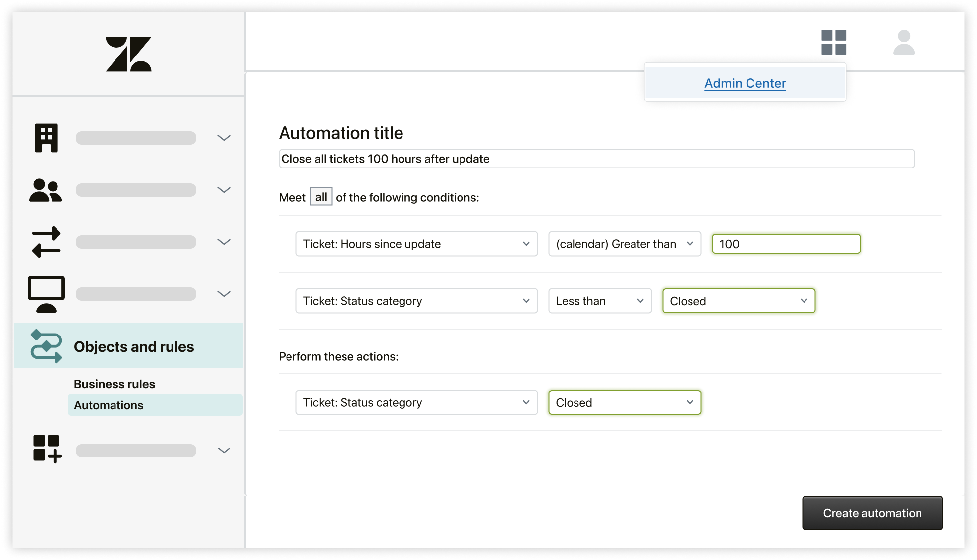977x560 pixels.
Task: Click the arrows/routing icon
Action: click(x=46, y=242)
